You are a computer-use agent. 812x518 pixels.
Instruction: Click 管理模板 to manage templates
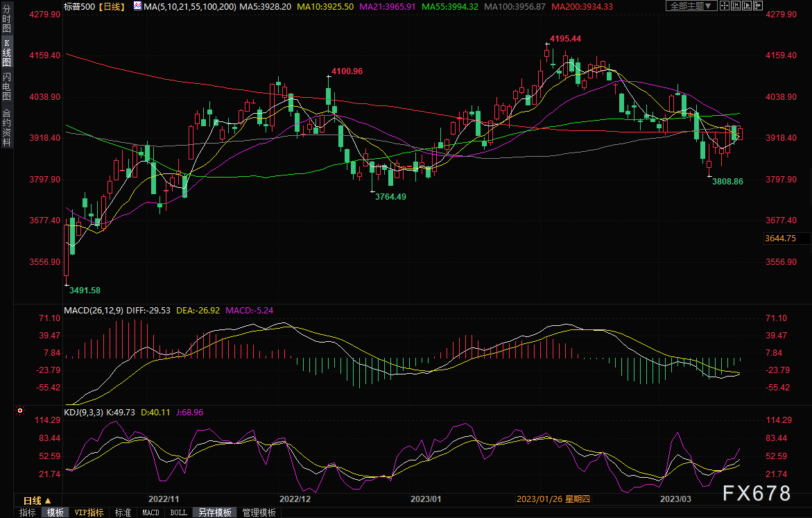coord(259,513)
